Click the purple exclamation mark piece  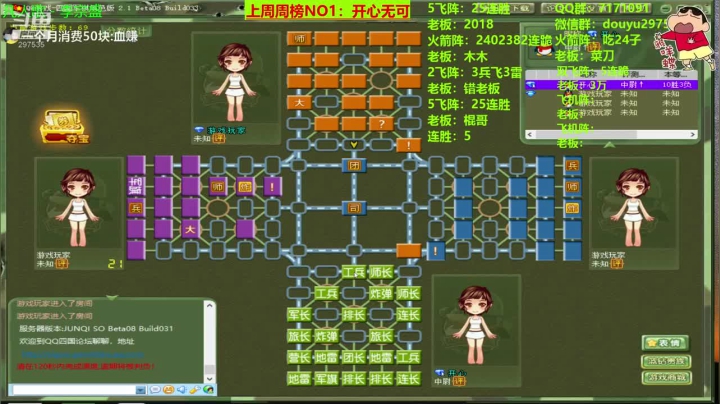point(272,187)
